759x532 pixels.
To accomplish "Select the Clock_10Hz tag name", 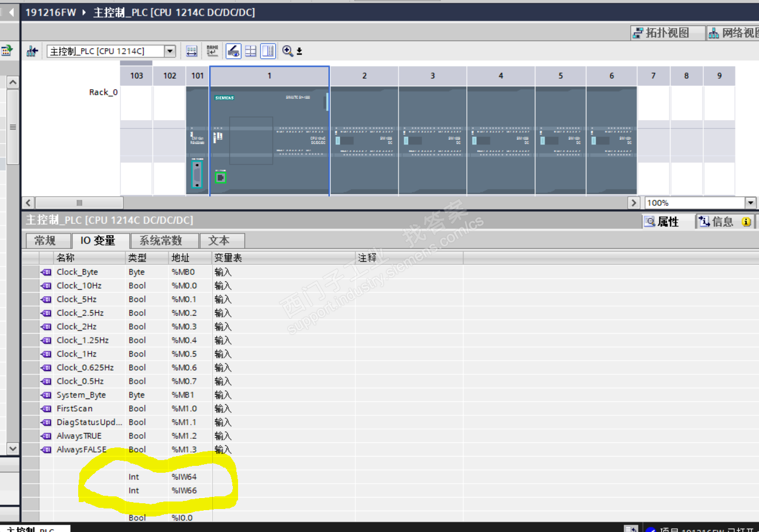I will point(79,286).
